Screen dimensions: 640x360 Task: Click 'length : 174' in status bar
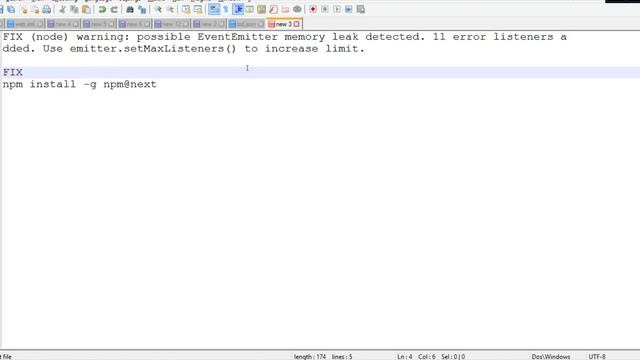(310, 356)
